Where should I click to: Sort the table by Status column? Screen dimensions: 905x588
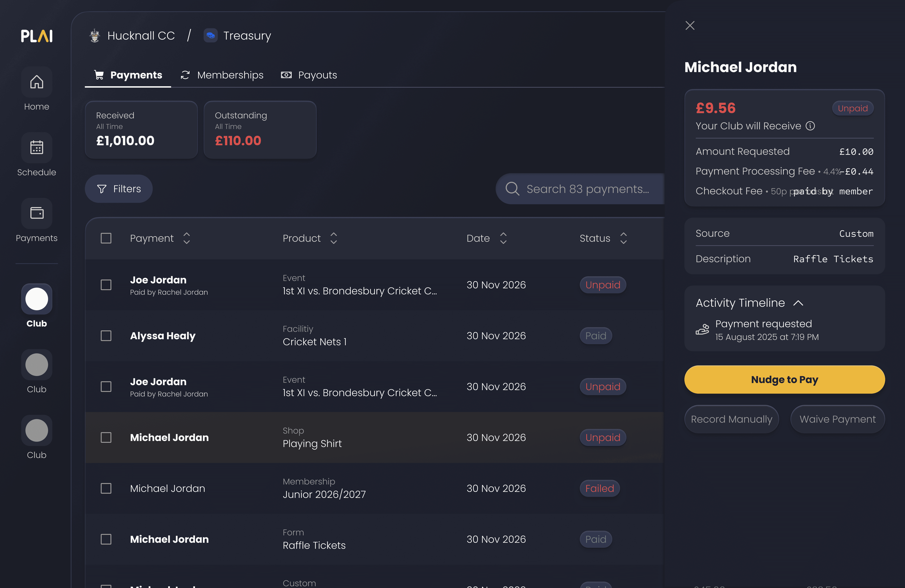pos(623,238)
